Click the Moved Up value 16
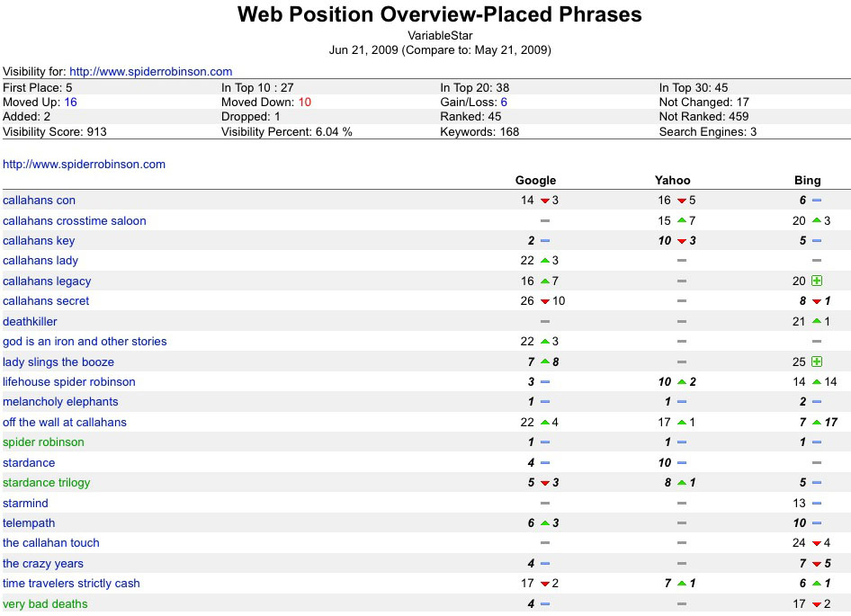This screenshot has height=616, width=851. (70, 102)
